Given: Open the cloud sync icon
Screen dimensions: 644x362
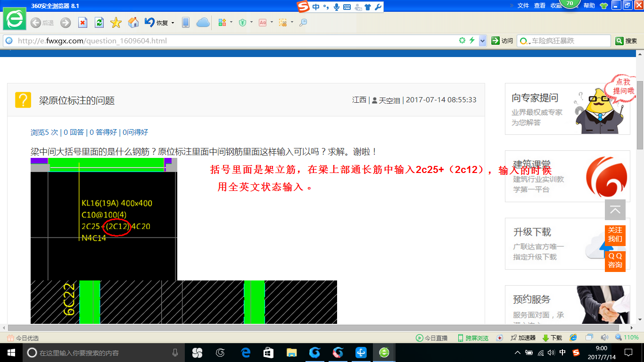Looking at the screenshot, I should pyautogui.click(x=203, y=23).
